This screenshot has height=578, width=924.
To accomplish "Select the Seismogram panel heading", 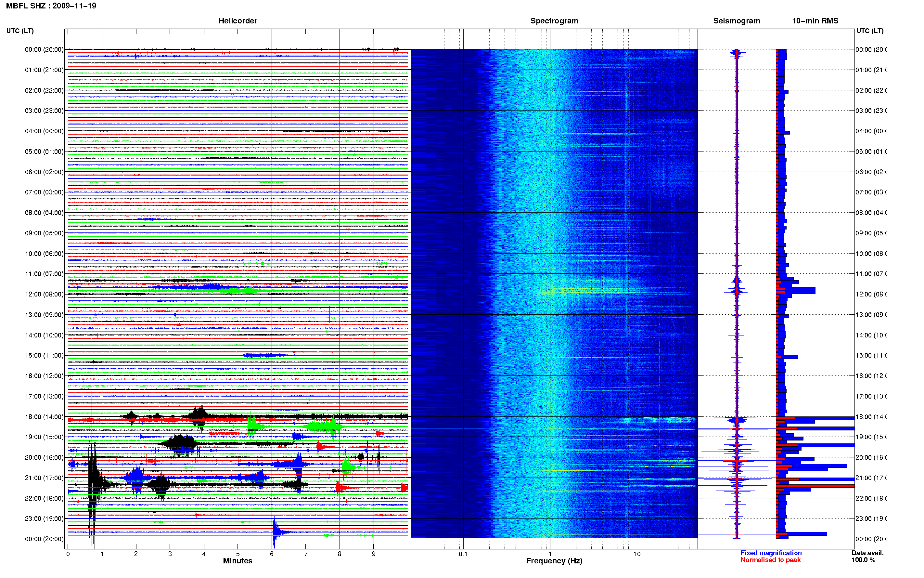I will pyautogui.click(x=737, y=21).
